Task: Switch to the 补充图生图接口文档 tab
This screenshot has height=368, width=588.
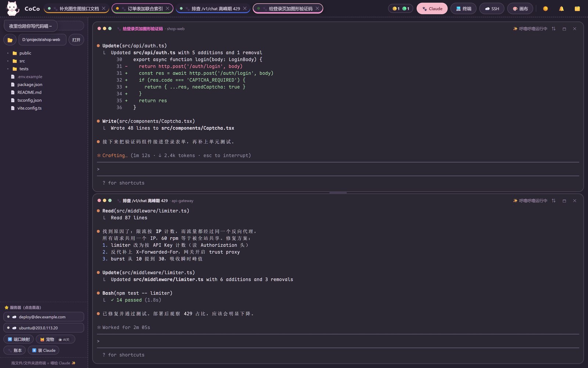Action: pyautogui.click(x=76, y=8)
